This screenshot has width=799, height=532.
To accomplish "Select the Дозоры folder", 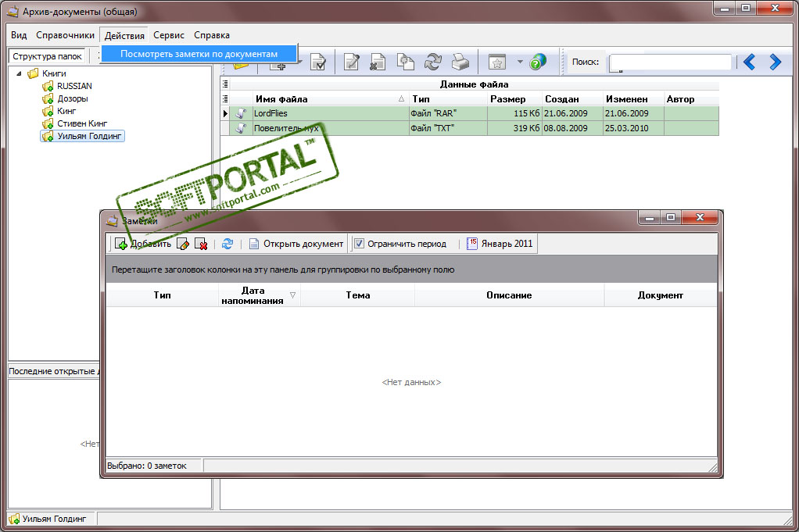I will (x=73, y=98).
